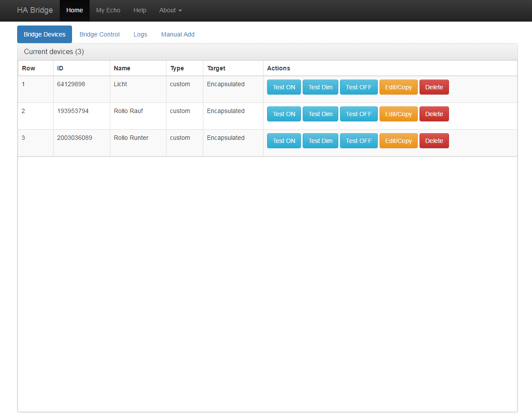The image size is (532, 420).
Task: Select device ID 64129898
Action: [71, 84]
